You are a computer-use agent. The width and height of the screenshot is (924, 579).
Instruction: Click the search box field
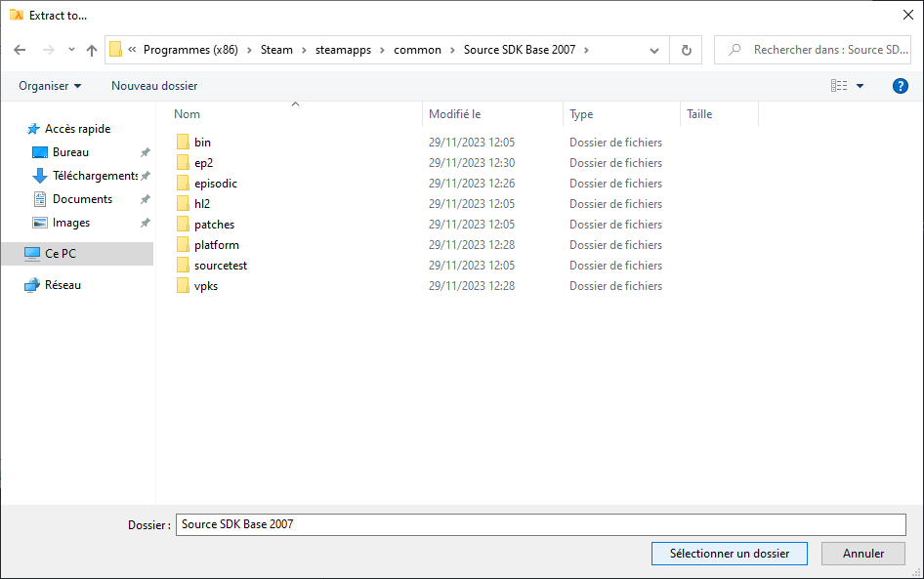tap(812, 50)
